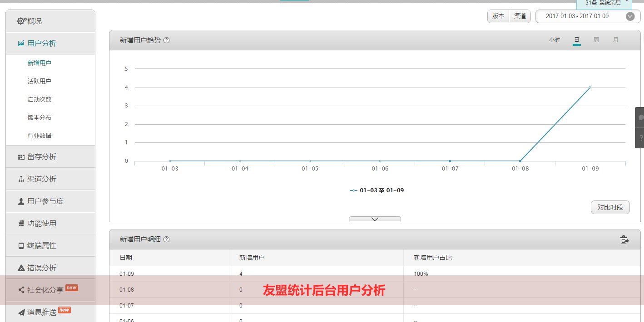The image size is (644, 322).
Task: Click the 对比时段 button
Action: [610, 207]
